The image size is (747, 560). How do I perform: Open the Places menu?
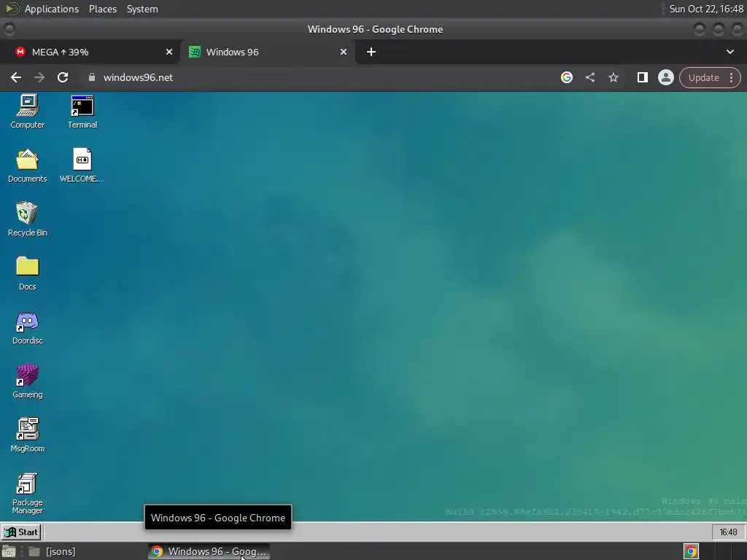(x=103, y=9)
